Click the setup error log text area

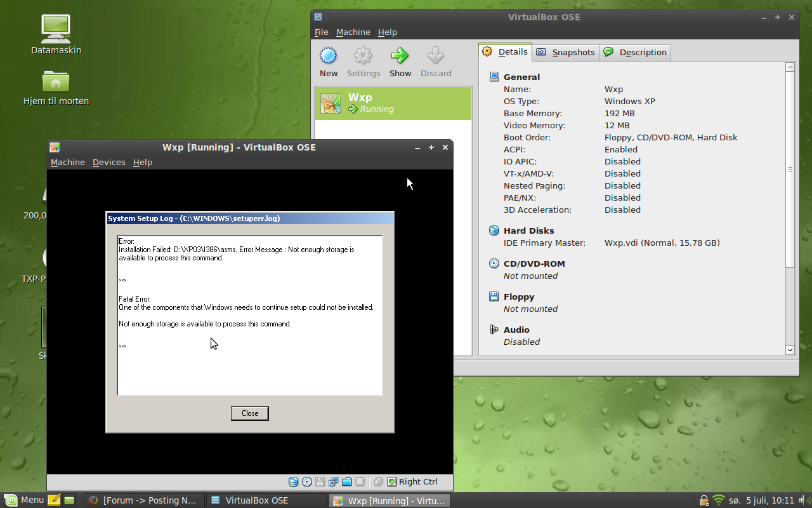(250, 315)
